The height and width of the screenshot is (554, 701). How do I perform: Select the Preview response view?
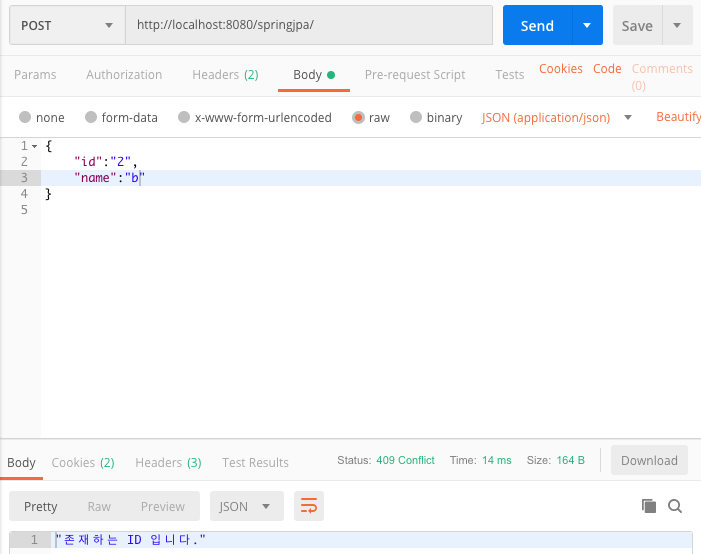coord(163,506)
